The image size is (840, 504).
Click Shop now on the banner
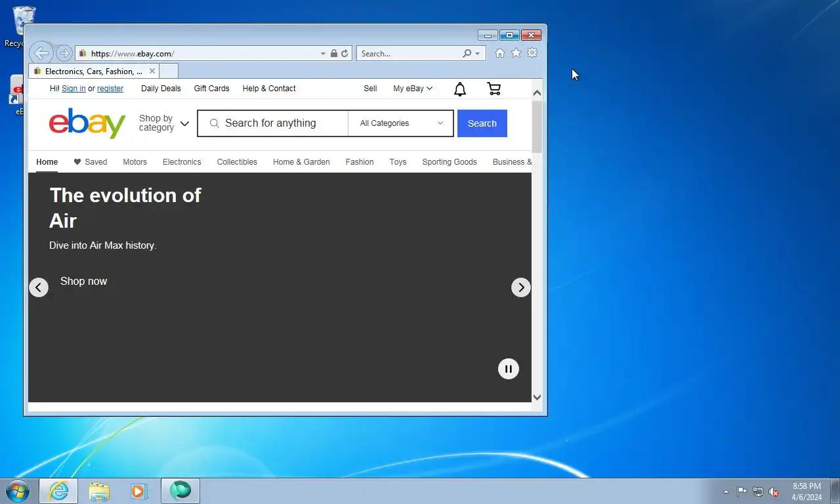click(83, 281)
